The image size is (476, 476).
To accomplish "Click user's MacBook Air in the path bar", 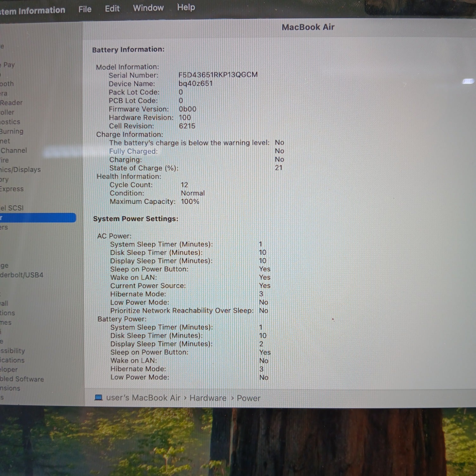I will (143, 398).
